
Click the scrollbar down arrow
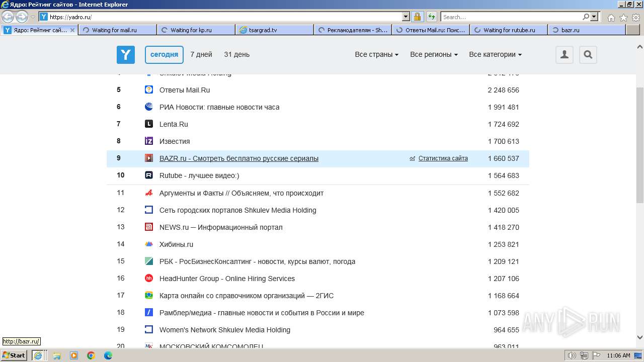[640, 337]
